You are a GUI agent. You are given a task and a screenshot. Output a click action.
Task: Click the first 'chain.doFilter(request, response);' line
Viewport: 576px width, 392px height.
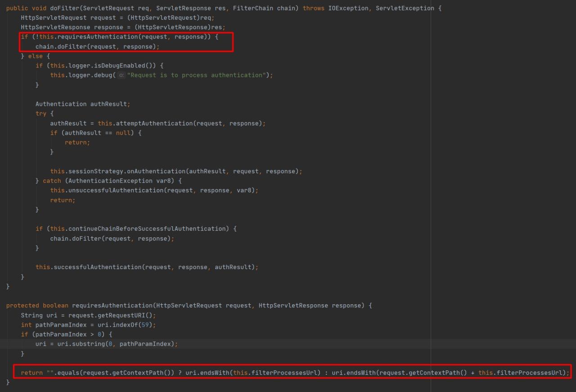coord(98,46)
